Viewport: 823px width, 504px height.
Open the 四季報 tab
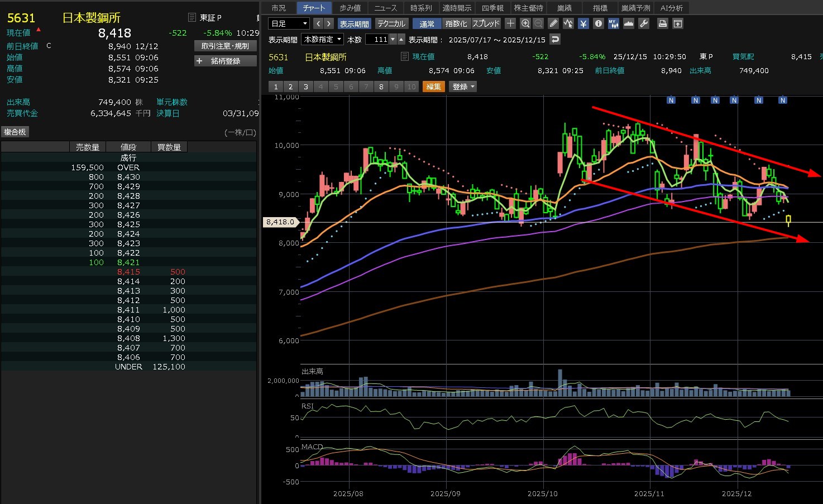(x=492, y=8)
